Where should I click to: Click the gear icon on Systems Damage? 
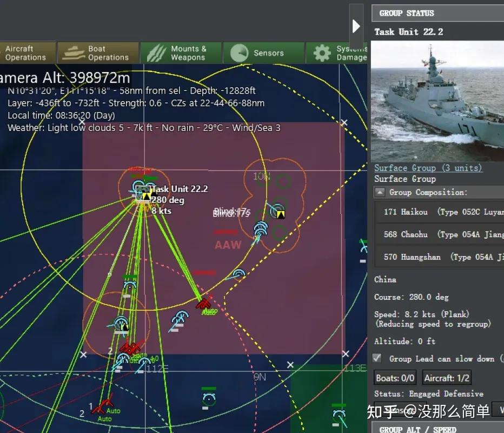[x=322, y=53]
